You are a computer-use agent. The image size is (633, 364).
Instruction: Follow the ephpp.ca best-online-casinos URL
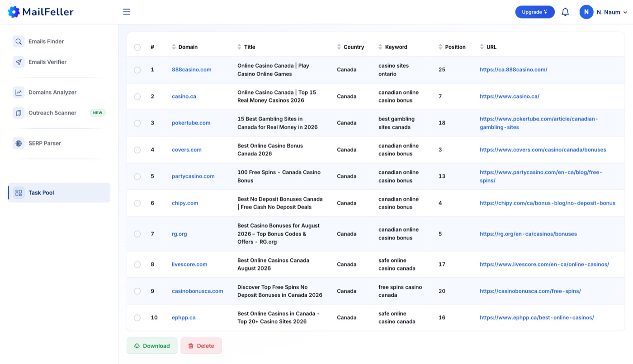[x=537, y=317]
